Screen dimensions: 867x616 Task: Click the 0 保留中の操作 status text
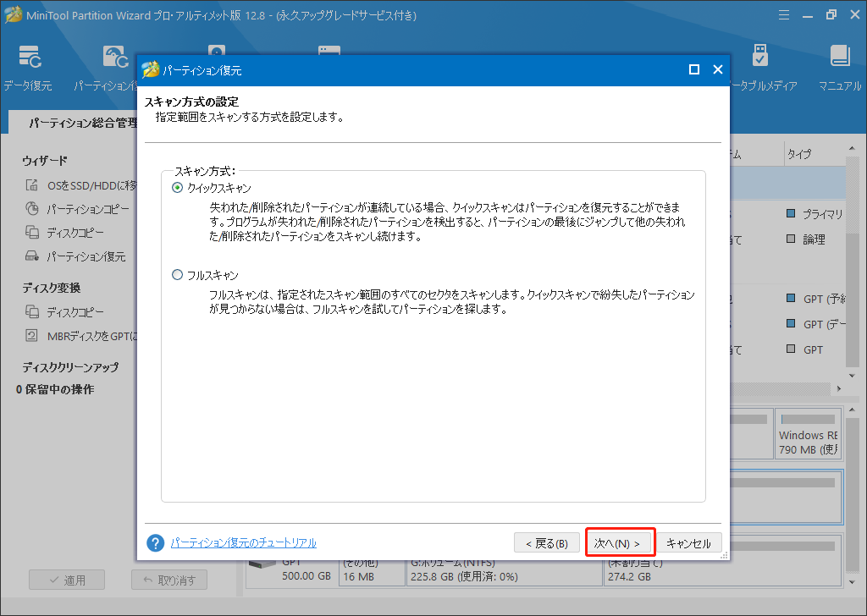(x=55, y=389)
